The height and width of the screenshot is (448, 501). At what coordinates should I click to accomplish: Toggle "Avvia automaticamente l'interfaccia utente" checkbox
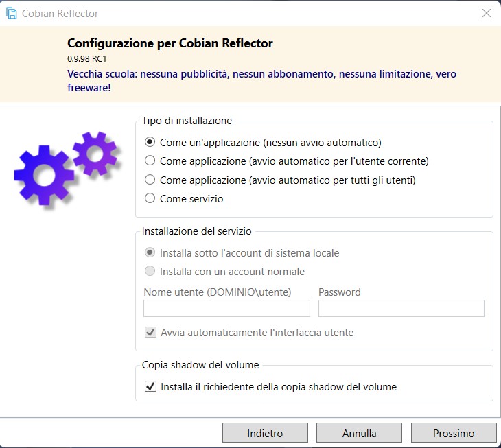pos(150,333)
